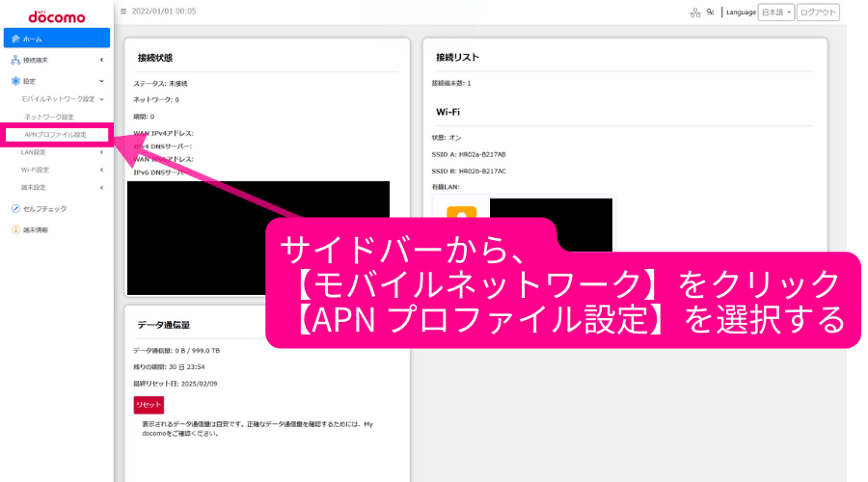Viewport: 868px width, 482px height.
Task: Click the 2022/01/01 00:05 timestamp
Action: tap(164, 11)
